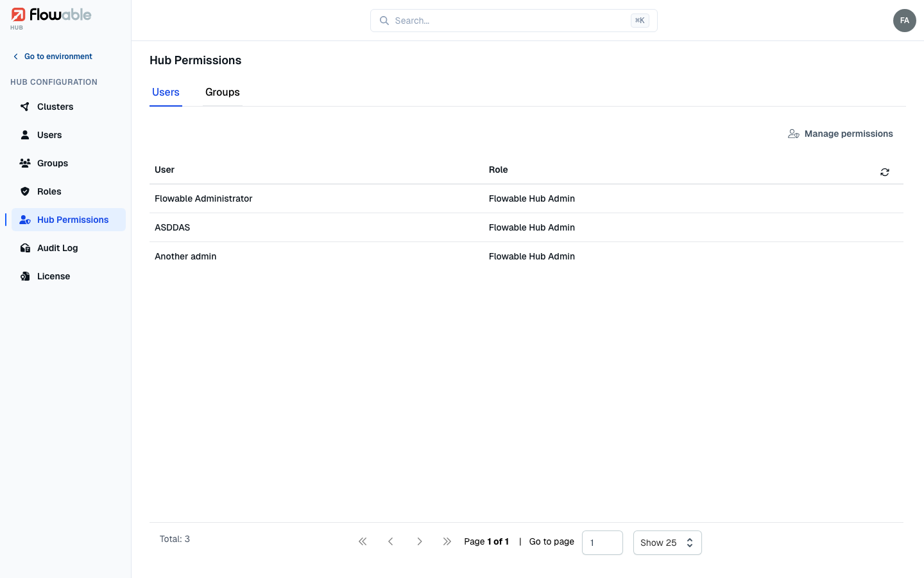Open the Show 25 page size dropdown
924x578 pixels.
[x=667, y=543]
